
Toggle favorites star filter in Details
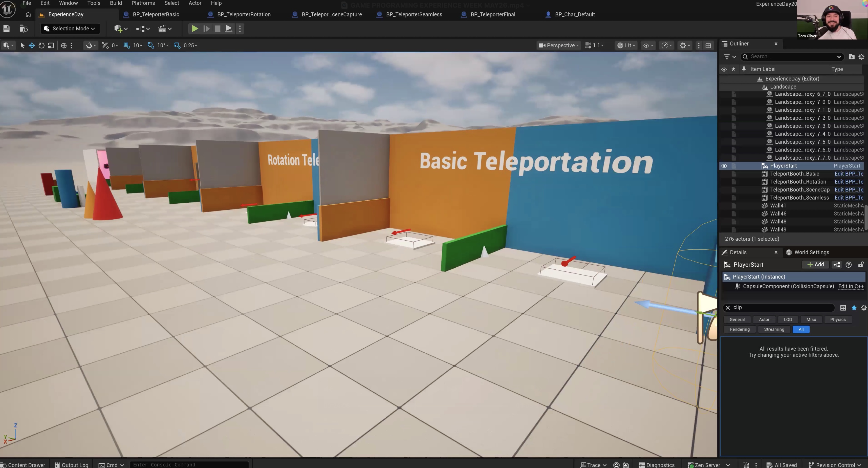854,308
